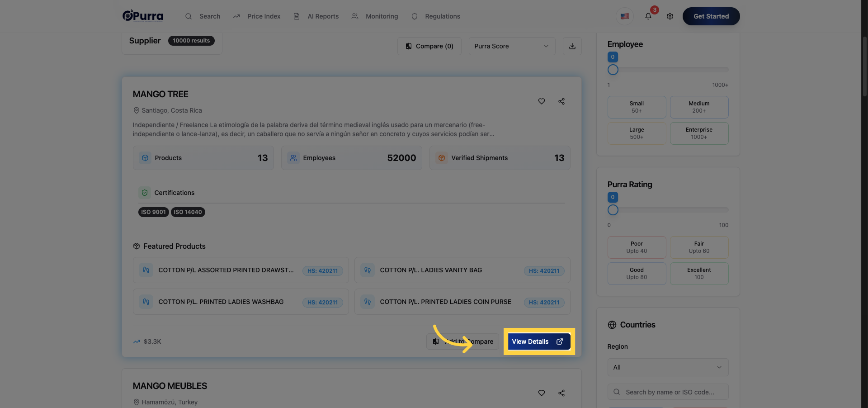Open Regulations section
Image resolution: width=868 pixels, height=408 pixels.
click(436, 16)
